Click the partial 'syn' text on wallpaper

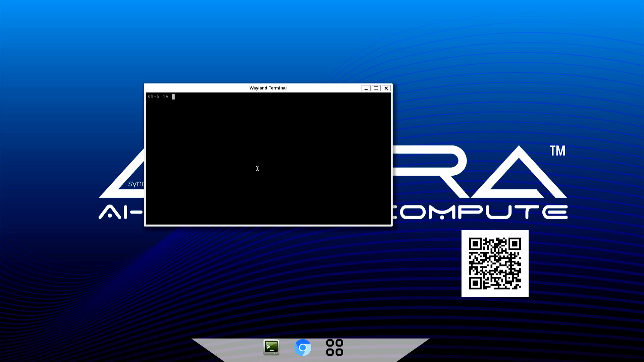pyautogui.click(x=136, y=184)
